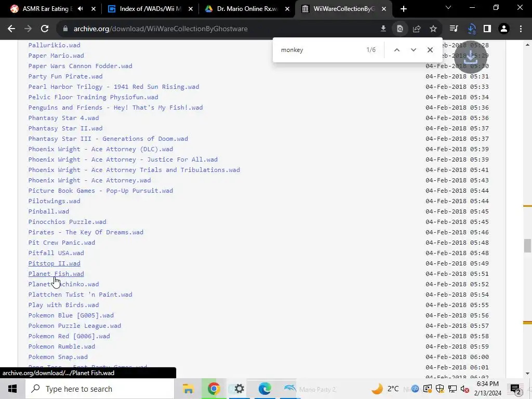This screenshot has height=399, width=532.
Task: Reload the archive.org page
Action: (45, 29)
